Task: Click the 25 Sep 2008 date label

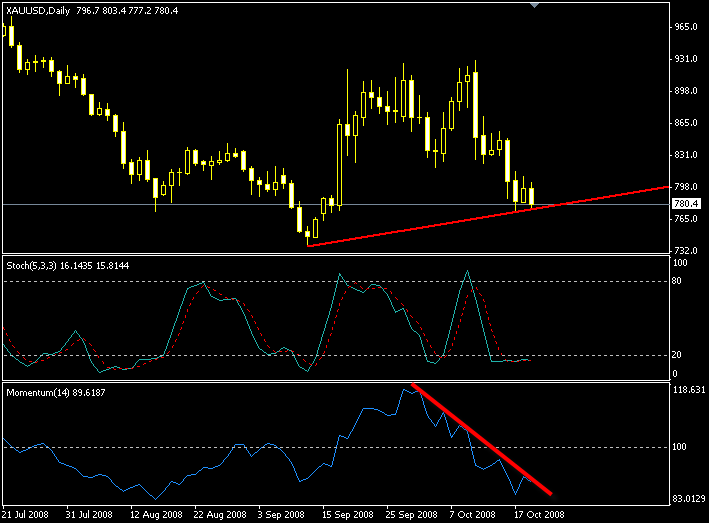Action: click(x=412, y=514)
